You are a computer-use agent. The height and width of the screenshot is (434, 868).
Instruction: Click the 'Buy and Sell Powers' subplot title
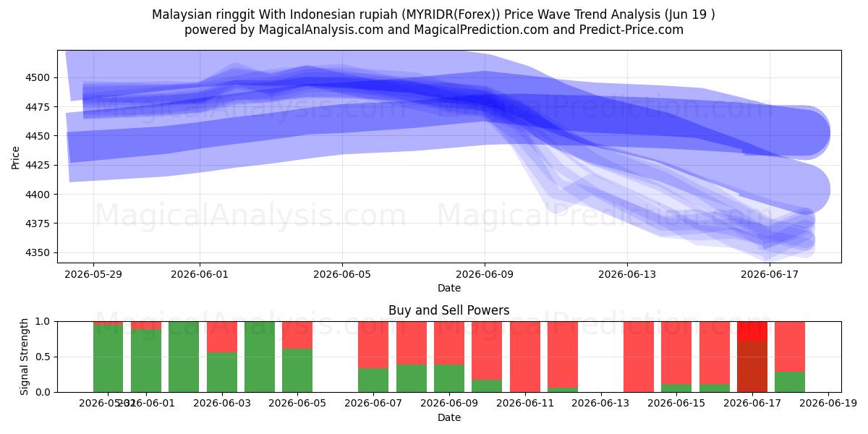(x=448, y=310)
